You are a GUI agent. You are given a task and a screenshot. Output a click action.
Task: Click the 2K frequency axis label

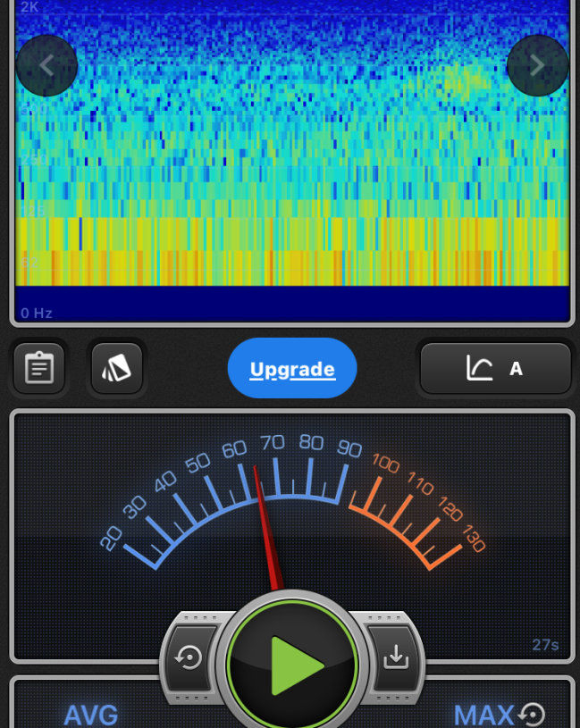pos(29,7)
